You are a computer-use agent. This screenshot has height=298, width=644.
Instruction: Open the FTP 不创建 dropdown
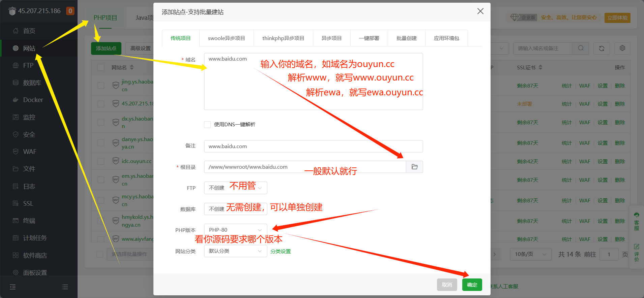[x=235, y=188]
